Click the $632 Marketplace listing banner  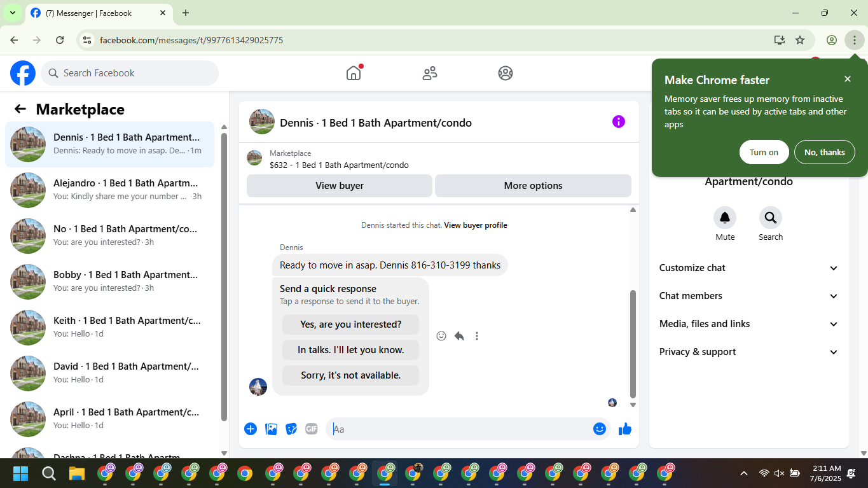[439, 159]
